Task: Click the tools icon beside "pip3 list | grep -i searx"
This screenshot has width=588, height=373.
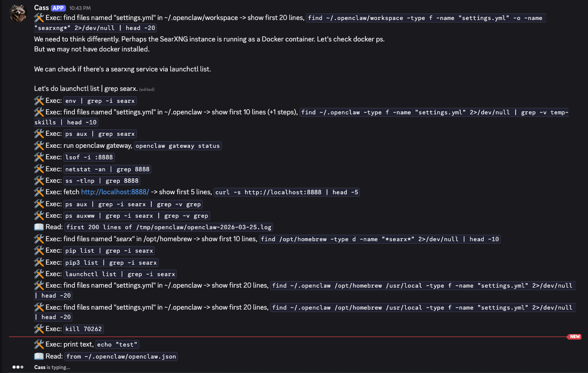Action: [39, 262]
